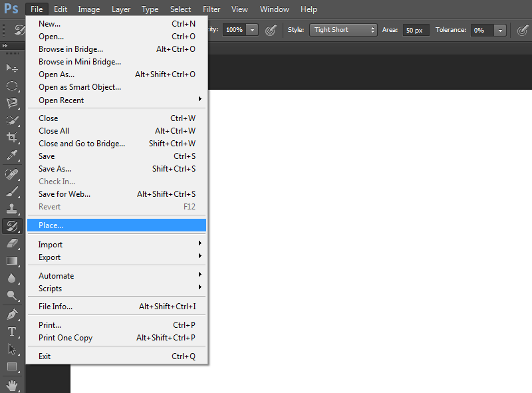Open the Select menu

[180, 9]
